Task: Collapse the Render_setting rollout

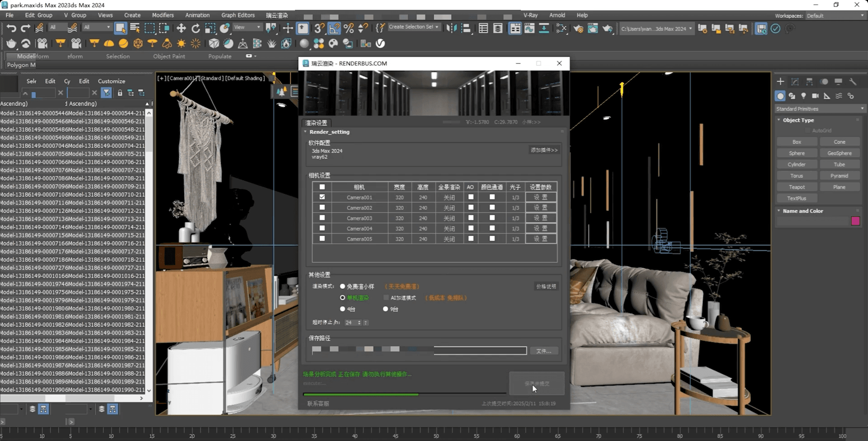Action: tap(329, 132)
